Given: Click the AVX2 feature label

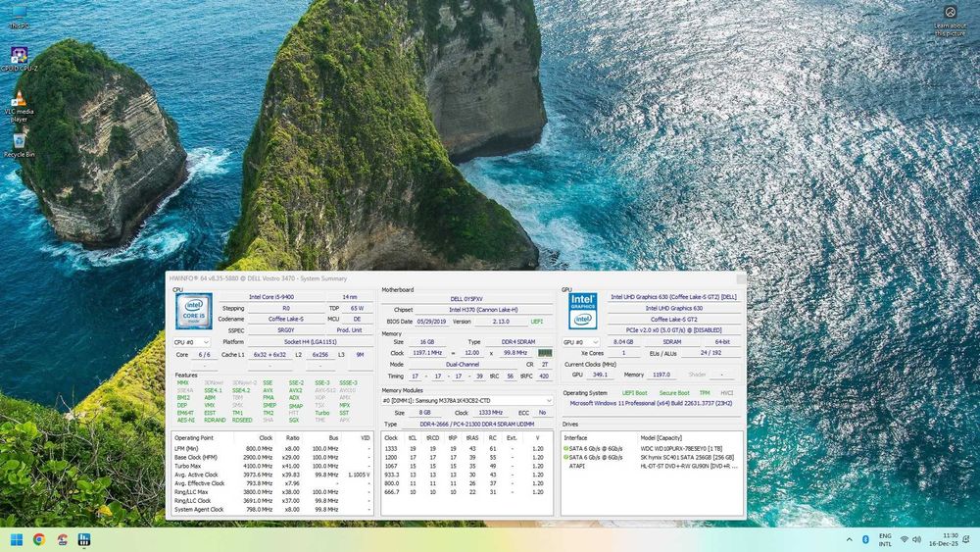Looking at the screenshot, I should click(x=295, y=390).
